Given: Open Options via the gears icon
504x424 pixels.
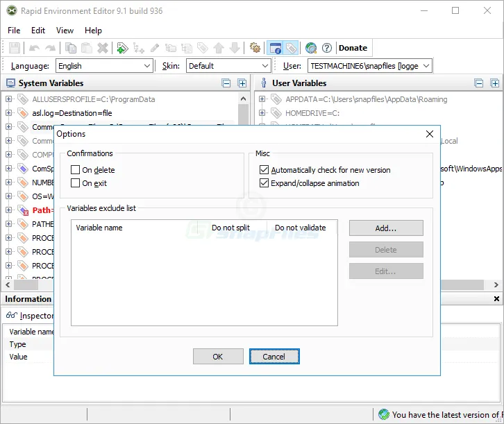Looking at the screenshot, I should [x=255, y=48].
